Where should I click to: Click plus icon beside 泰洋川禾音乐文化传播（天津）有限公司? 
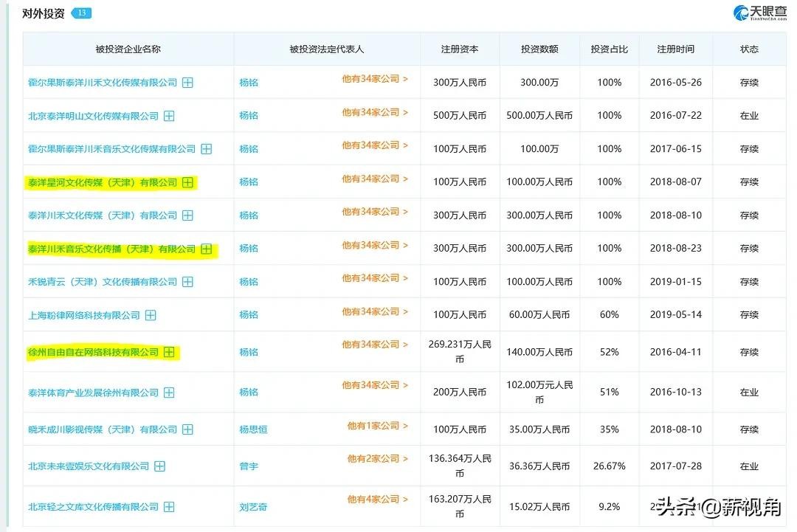pos(206,249)
